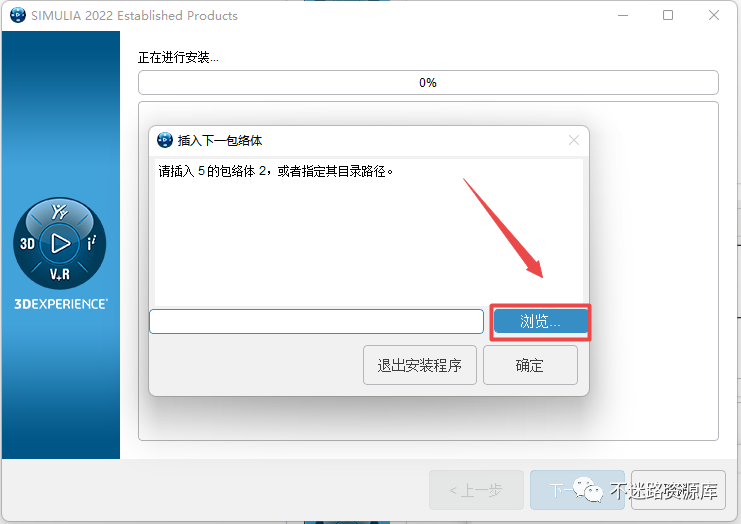Viewport: 741px width, 524px height.
Task: Close the 插入下一包络体 dialog
Action: pyautogui.click(x=574, y=140)
